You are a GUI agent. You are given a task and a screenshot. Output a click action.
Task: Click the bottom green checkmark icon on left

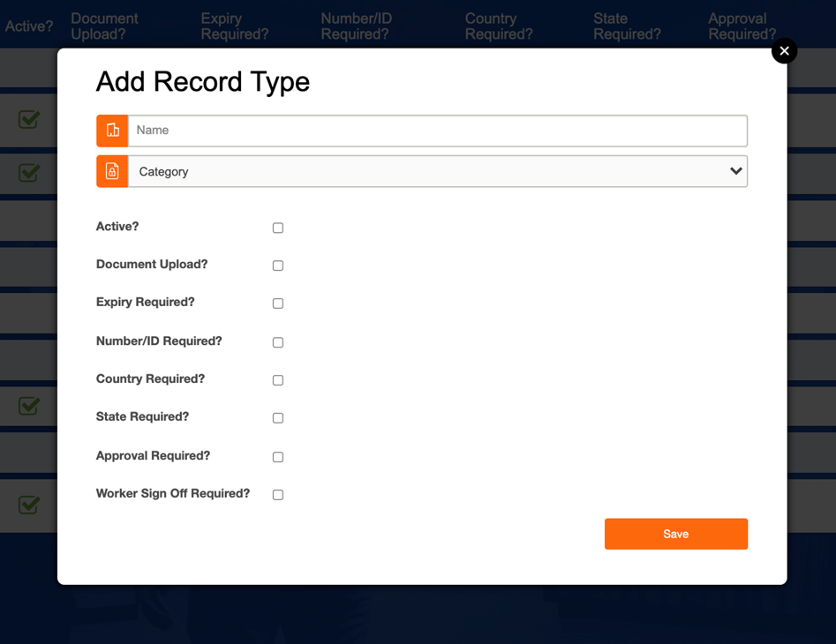(x=29, y=505)
